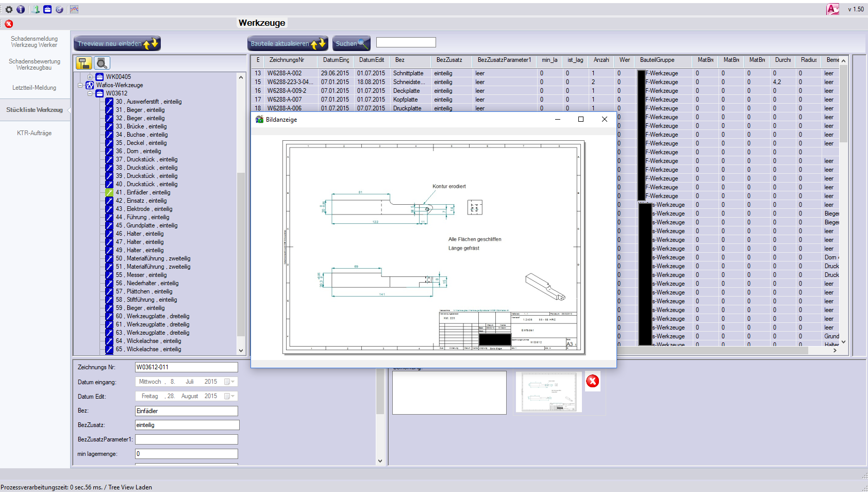Sort table by BauteilGruppe column header

pyautogui.click(x=663, y=60)
